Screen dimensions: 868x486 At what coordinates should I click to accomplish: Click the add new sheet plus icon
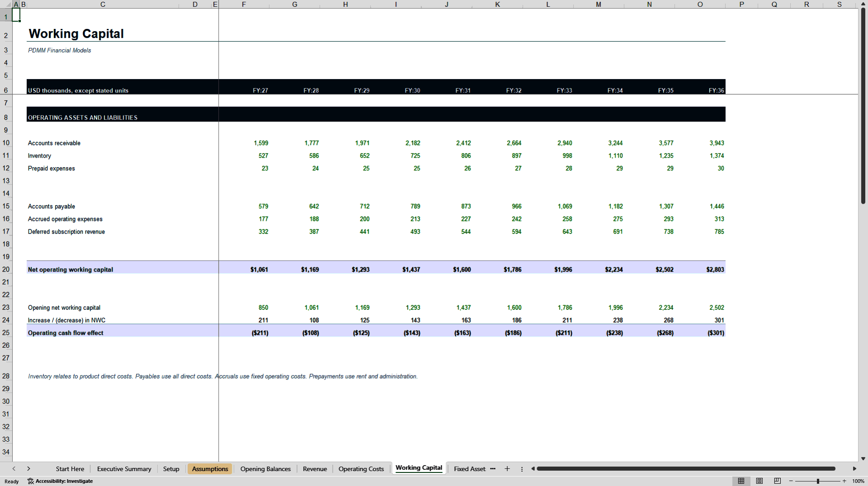tap(507, 469)
